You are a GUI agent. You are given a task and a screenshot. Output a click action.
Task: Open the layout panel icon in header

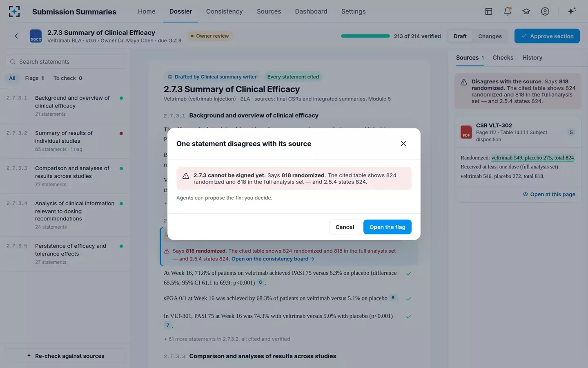(x=489, y=11)
